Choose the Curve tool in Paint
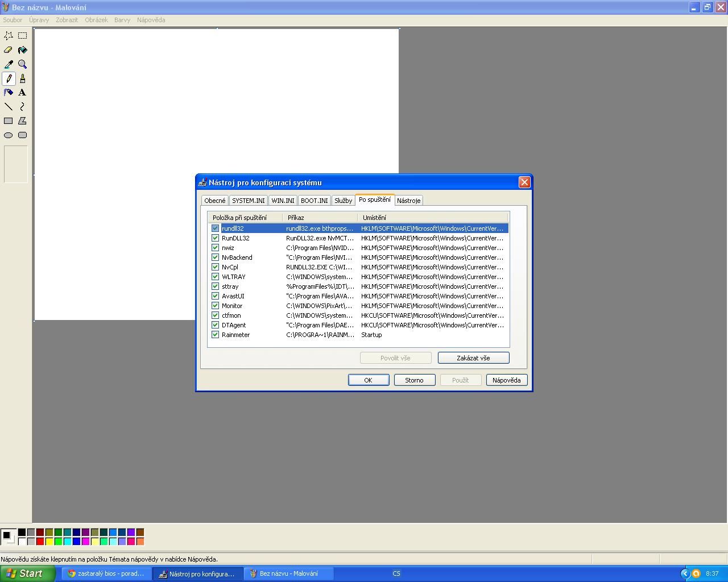728x582 pixels. click(x=23, y=107)
